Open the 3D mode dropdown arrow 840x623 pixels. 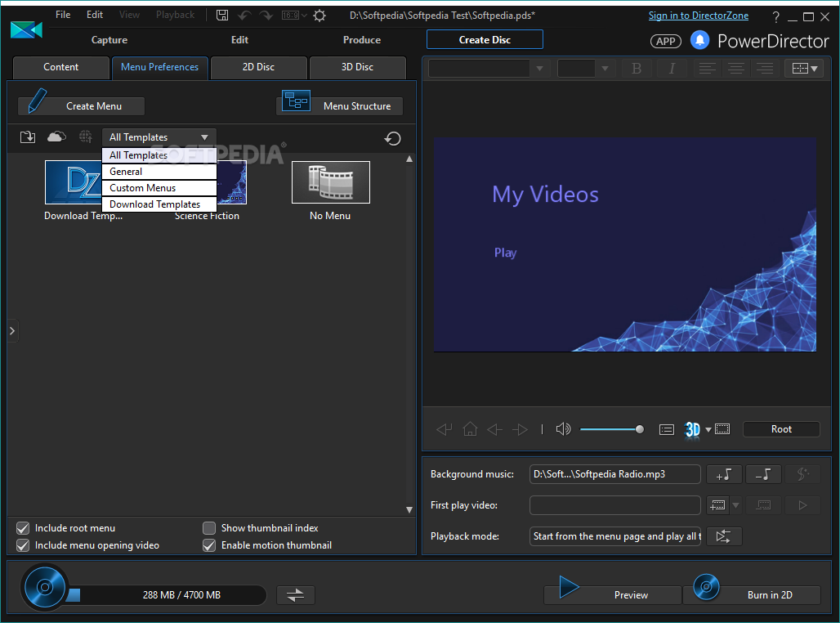708,429
